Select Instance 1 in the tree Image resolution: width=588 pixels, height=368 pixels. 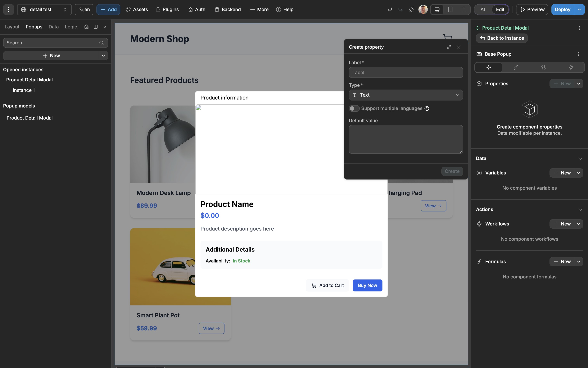[x=24, y=90]
